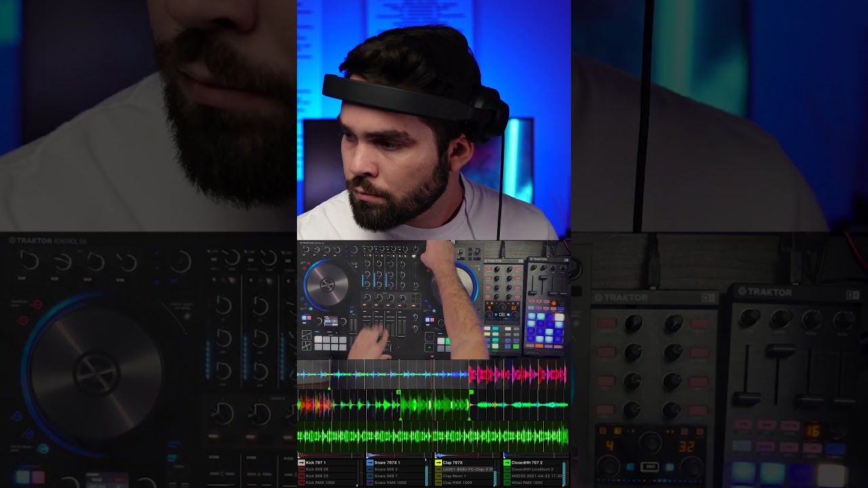Select the Kick 909 25 sample name
Image resolution: width=868 pixels, height=488 pixels.
pos(317,476)
